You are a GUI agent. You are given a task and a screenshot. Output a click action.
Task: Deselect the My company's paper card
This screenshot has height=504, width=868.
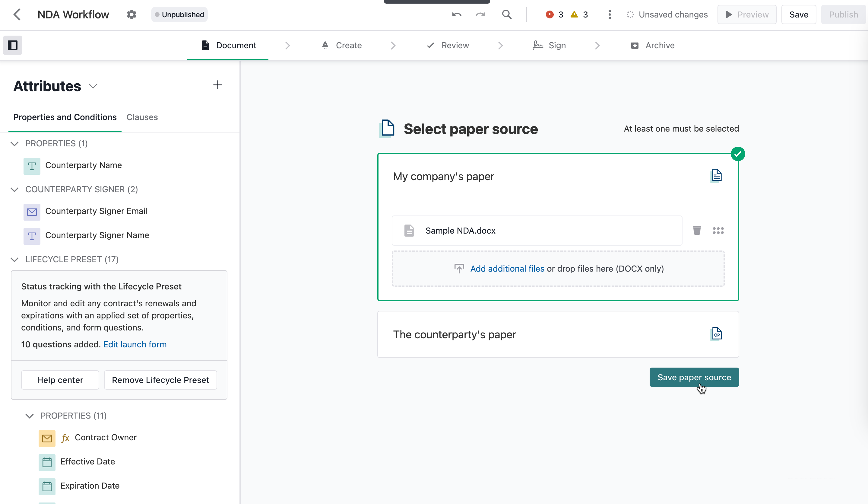443,177
